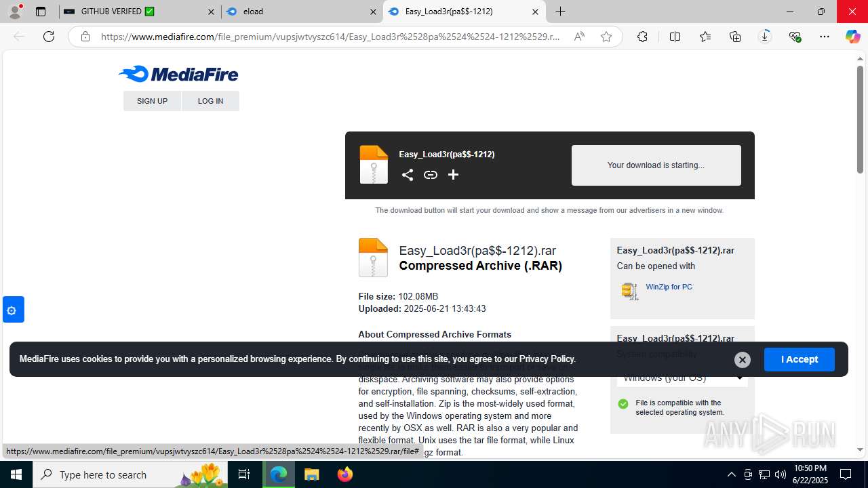Add this page to favorites star
Image resolution: width=868 pixels, height=488 pixels.
pyautogui.click(x=606, y=37)
